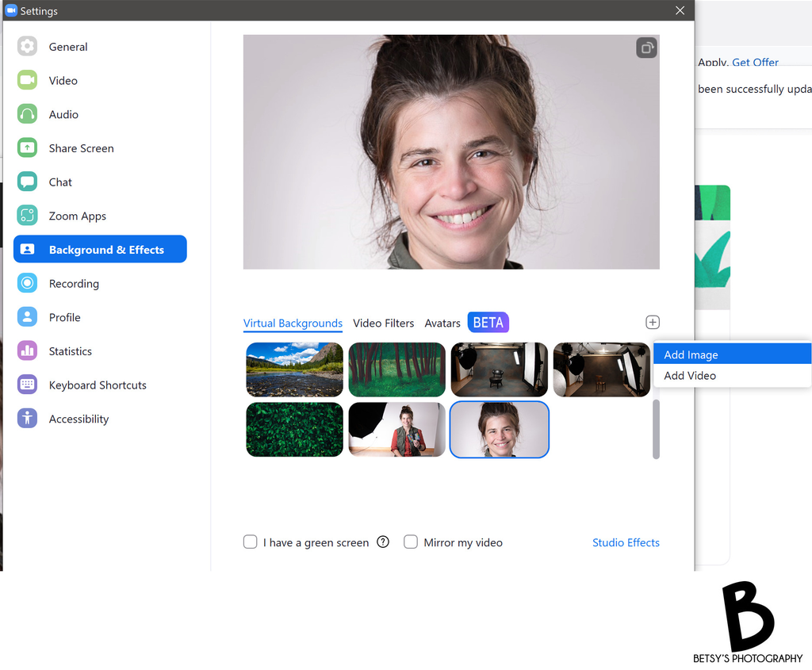
Task: Click the Accessibility icon
Action: click(x=28, y=419)
